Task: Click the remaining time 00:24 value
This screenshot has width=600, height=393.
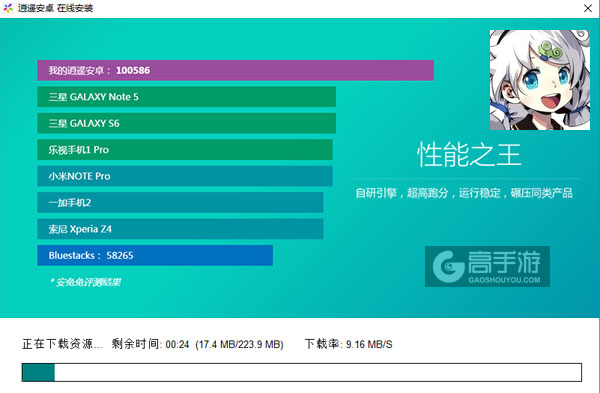Action: click(177, 344)
